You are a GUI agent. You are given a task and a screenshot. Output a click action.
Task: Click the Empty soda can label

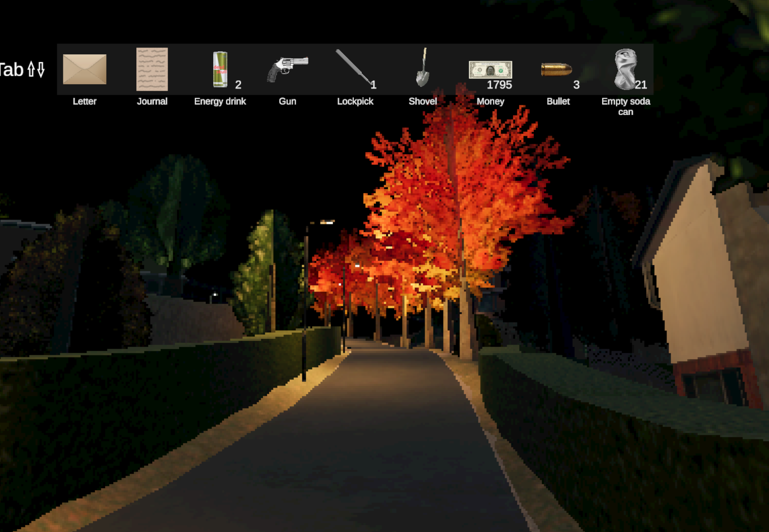[626, 106]
